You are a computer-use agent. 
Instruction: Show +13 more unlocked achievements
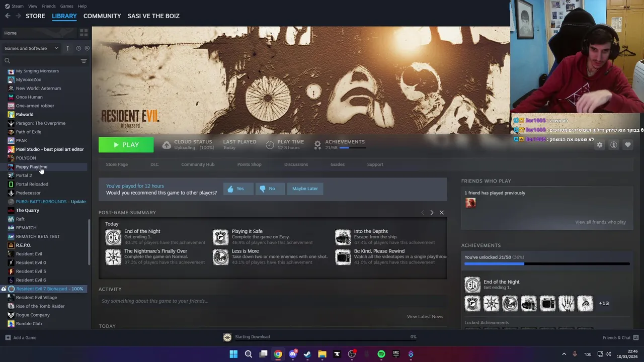[x=604, y=303]
